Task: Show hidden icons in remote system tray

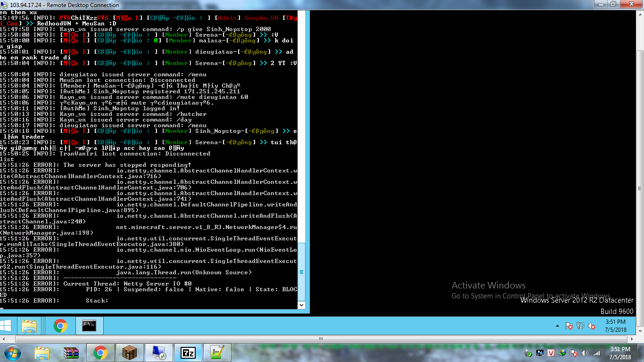Action: (558, 326)
